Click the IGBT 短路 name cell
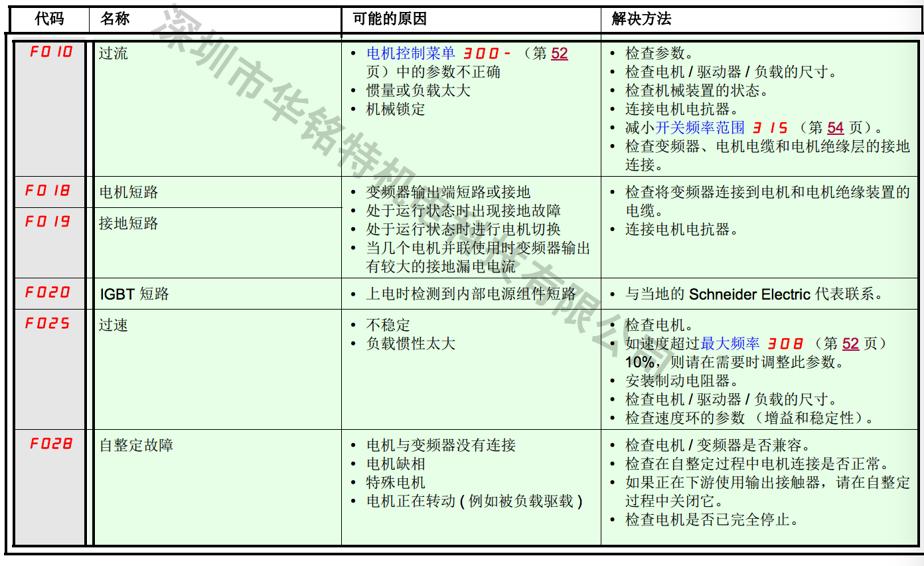The width and height of the screenshot is (924, 566). pos(135,294)
